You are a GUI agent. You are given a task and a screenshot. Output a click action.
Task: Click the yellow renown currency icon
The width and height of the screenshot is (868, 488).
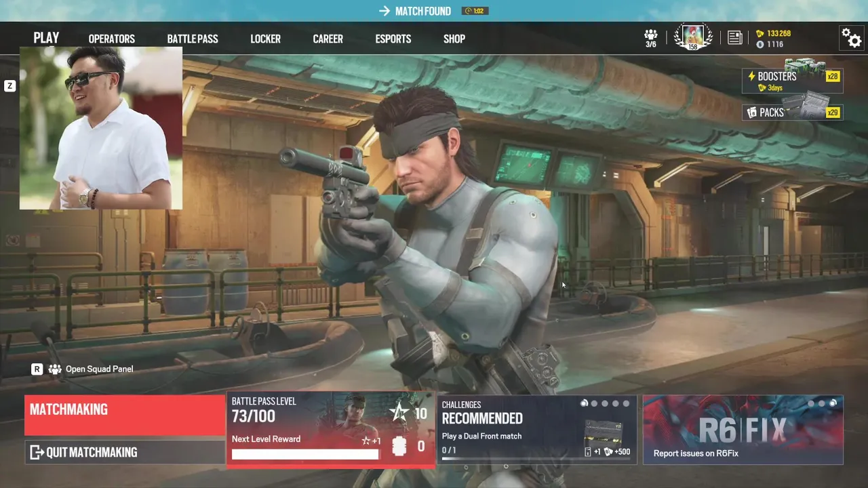(x=760, y=33)
